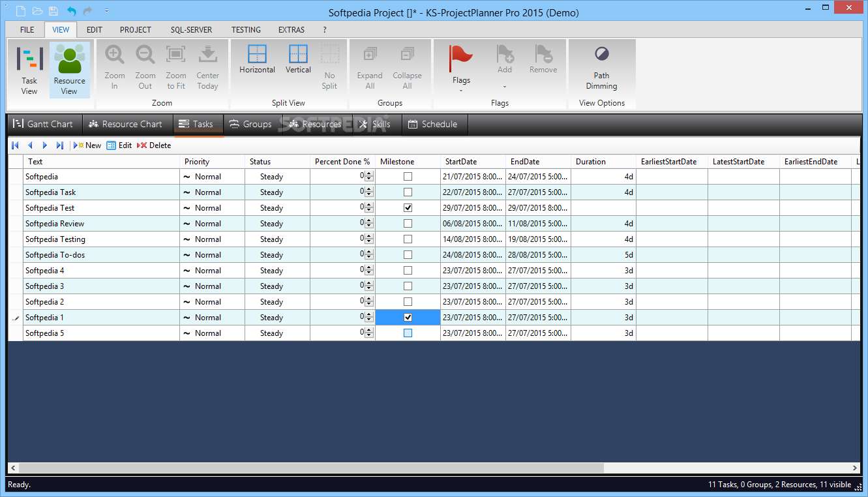
Task: Open the Add flag dropdown arrow
Action: 505,86
